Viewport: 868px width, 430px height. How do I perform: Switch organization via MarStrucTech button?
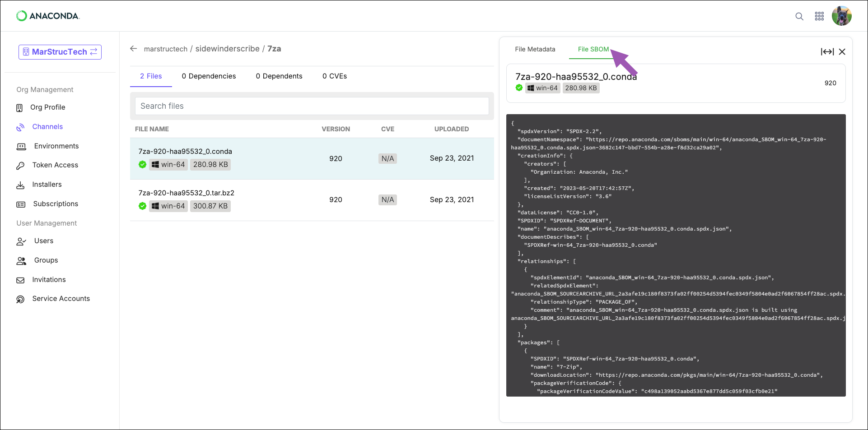pos(60,52)
